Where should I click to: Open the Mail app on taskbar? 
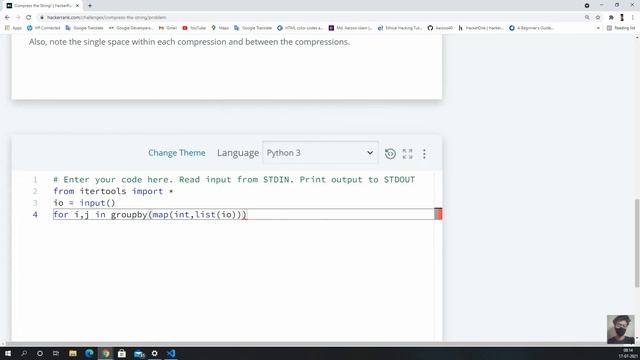139,353
